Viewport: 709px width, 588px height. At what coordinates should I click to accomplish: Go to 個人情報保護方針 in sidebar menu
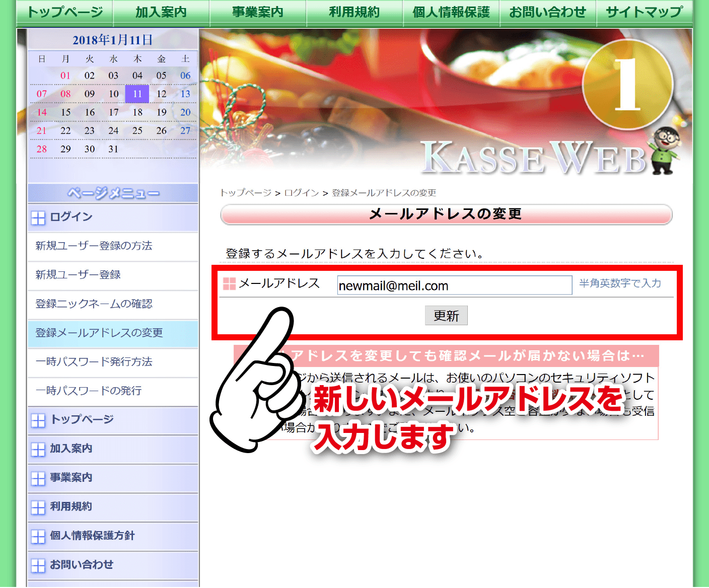(x=113, y=537)
